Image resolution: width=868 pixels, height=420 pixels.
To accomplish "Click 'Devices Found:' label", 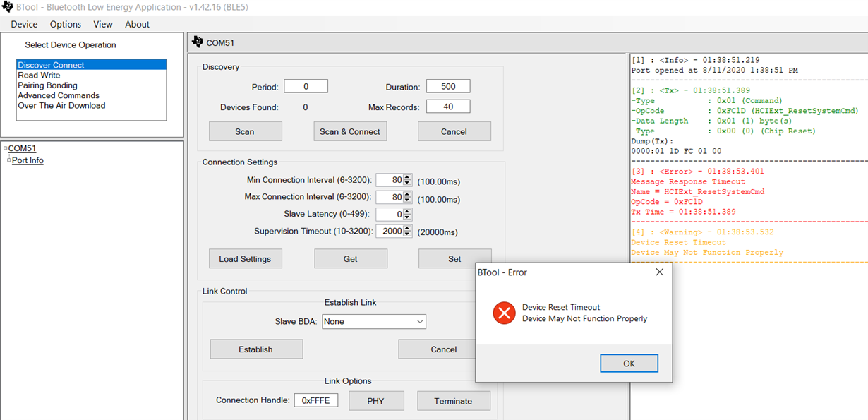I will [x=249, y=107].
